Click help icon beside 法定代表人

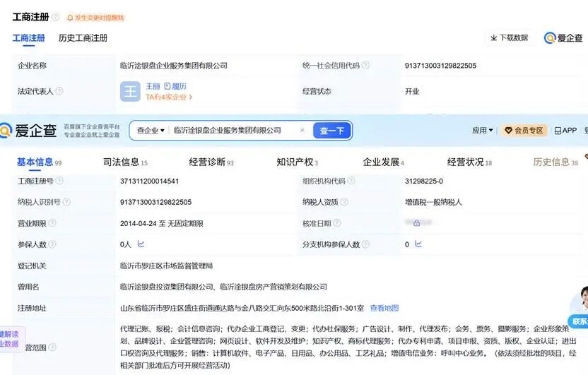[59, 91]
